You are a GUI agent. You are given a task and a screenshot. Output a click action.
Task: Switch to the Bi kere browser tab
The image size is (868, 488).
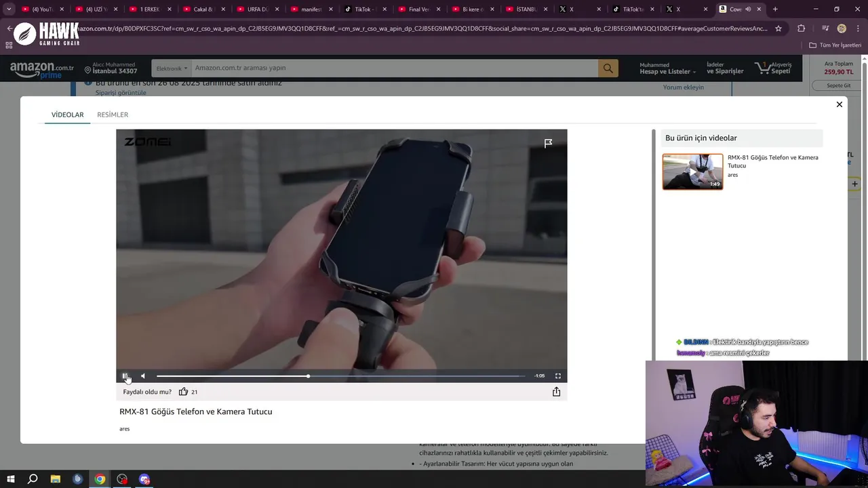[473, 9]
